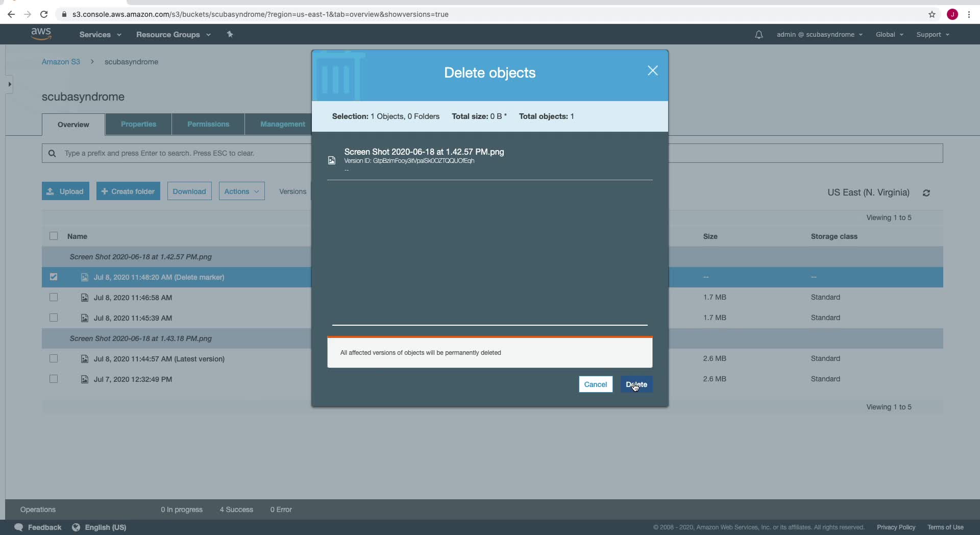Click the Upload button

[x=65, y=191]
